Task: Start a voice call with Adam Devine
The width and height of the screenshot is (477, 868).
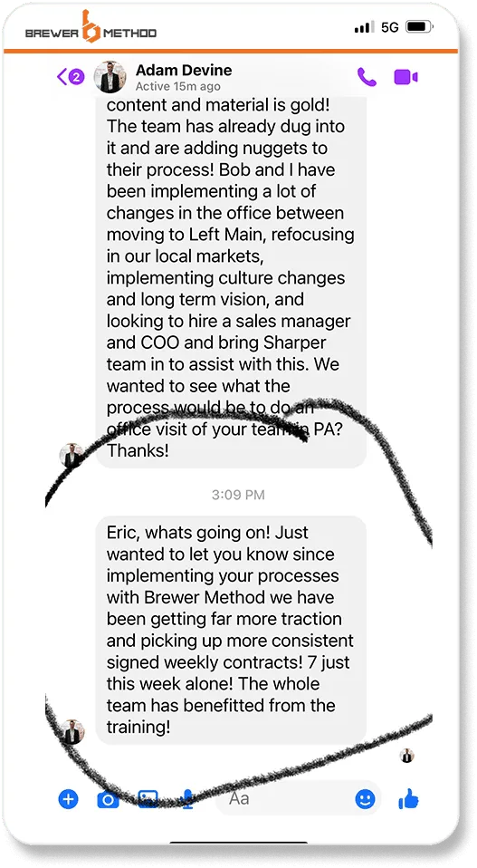Action: (x=367, y=77)
